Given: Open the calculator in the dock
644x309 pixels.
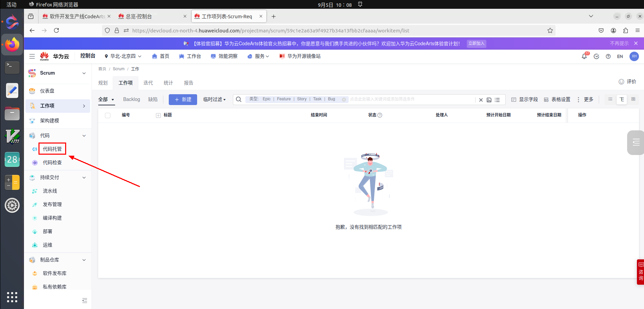Looking at the screenshot, I should tap(12, 182).
